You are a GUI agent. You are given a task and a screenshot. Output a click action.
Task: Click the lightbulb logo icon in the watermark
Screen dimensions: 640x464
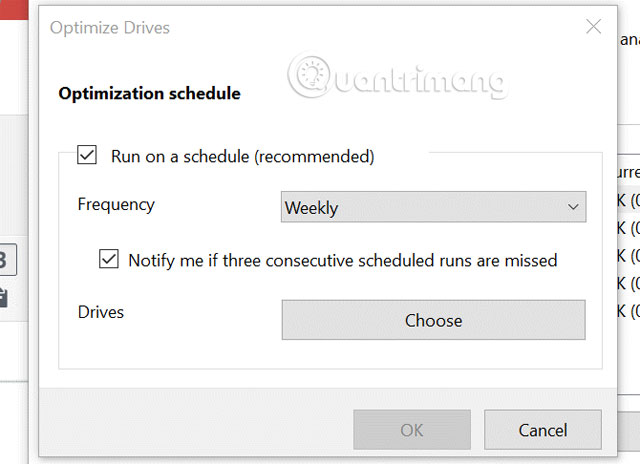[310, 68]
